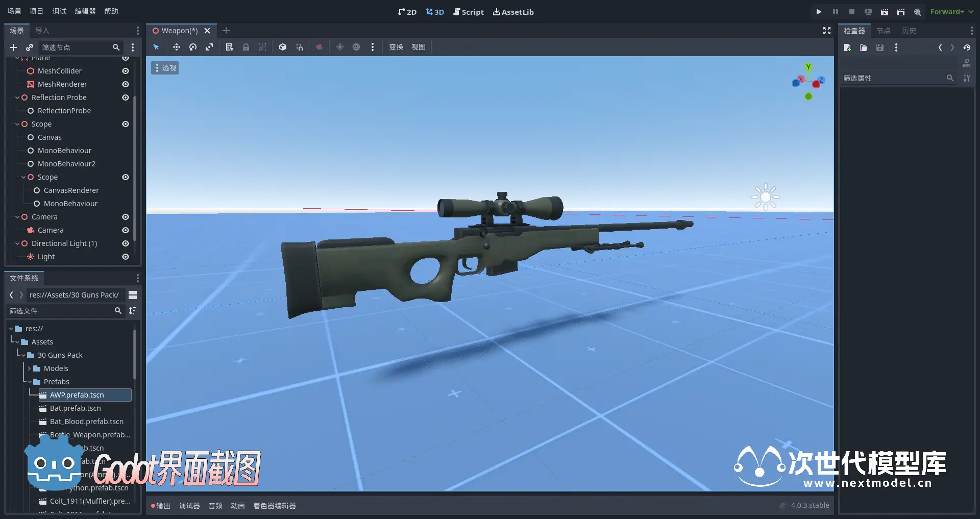Toggle visibility of Reflection Probe node
980x519 pixels.
click(126, 97)
